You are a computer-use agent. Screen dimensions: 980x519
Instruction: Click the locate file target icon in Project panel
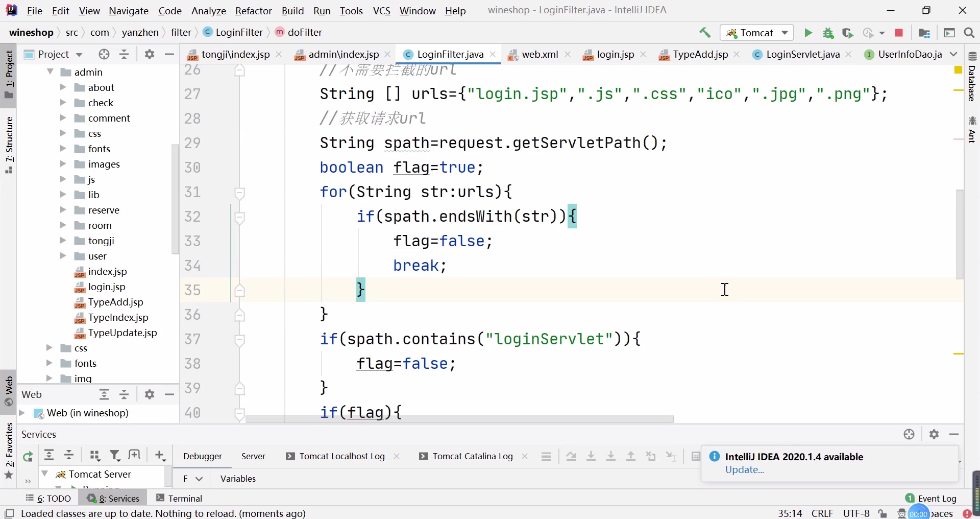coord(104,54)
